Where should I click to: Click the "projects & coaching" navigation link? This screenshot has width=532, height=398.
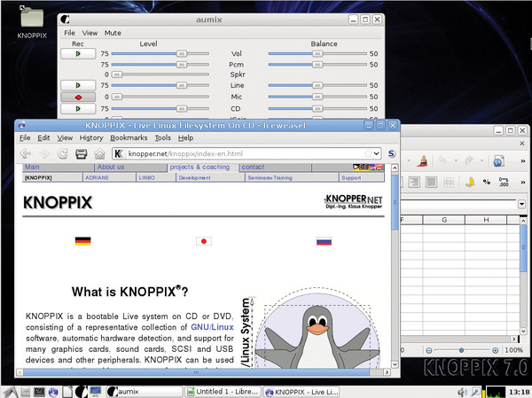pyautogui.click(x=199, y=167)
